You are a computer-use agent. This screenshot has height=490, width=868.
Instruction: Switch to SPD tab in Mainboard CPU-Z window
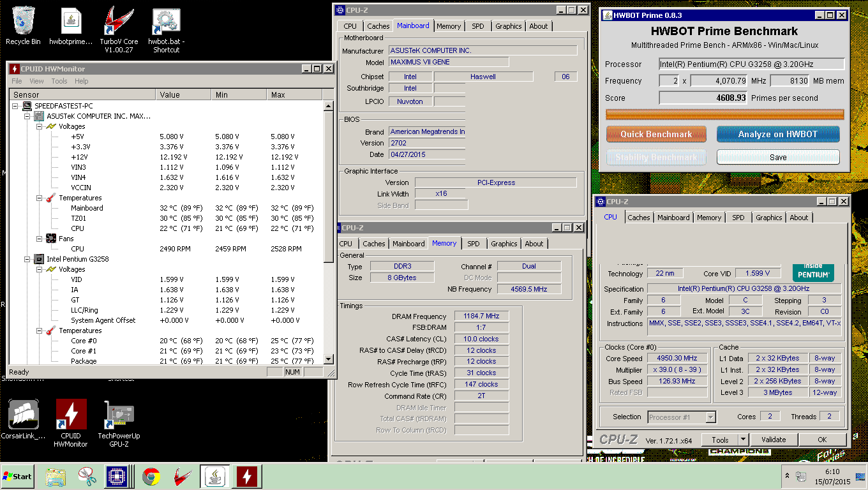tap(478, 26)
